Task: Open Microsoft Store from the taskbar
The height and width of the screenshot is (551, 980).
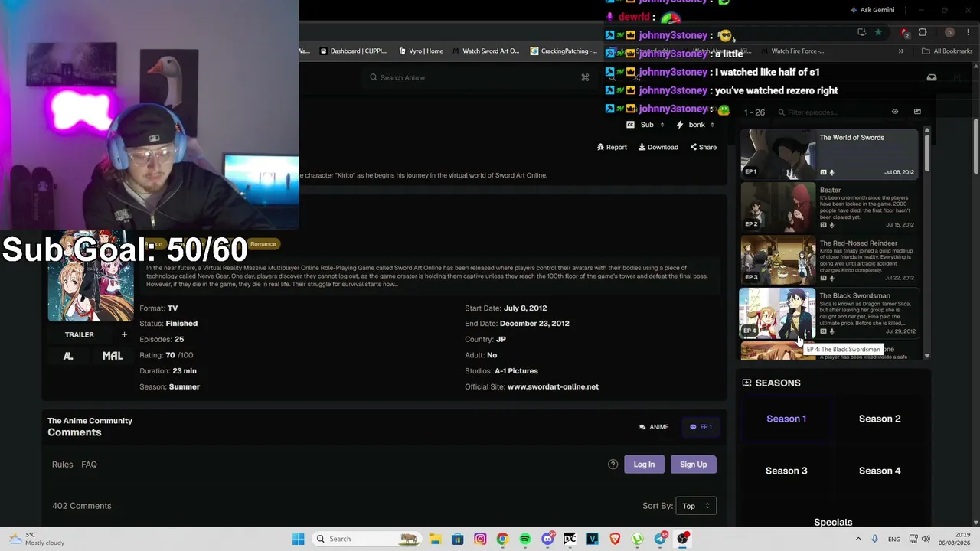Action: point(457,539)
